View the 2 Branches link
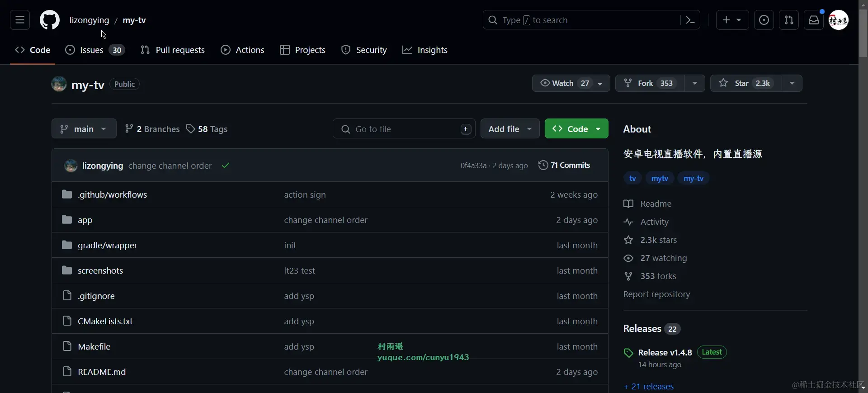This screenshot has width=868, height=393. 152,129
